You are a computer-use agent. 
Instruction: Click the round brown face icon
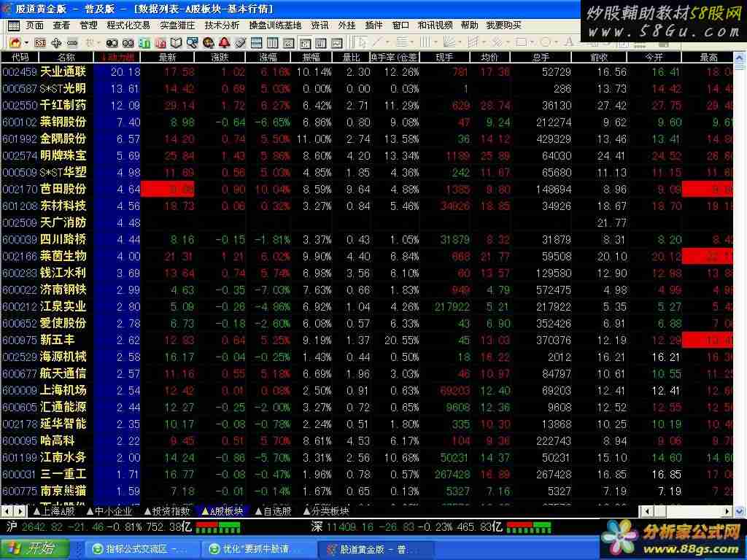click(208, 43)
